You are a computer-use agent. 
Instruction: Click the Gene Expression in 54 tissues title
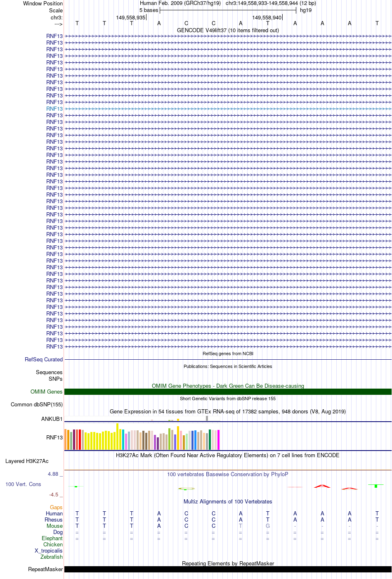point(228,412)
